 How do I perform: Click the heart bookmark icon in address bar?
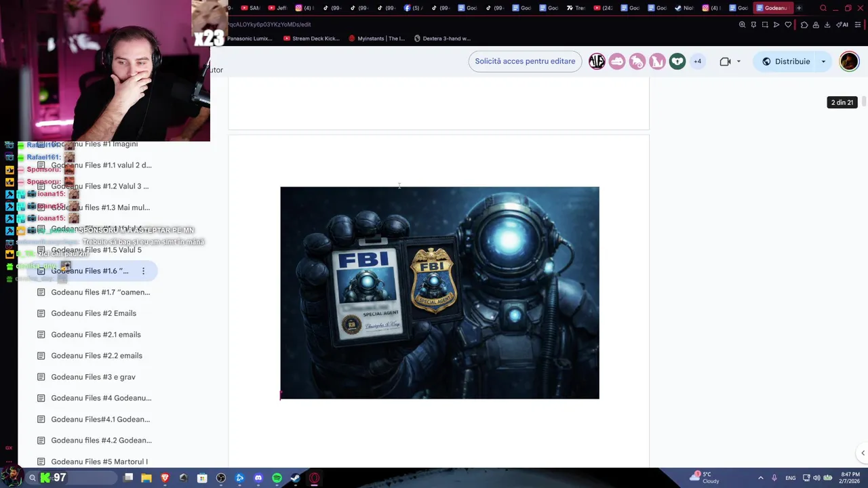tap(788, 24)
